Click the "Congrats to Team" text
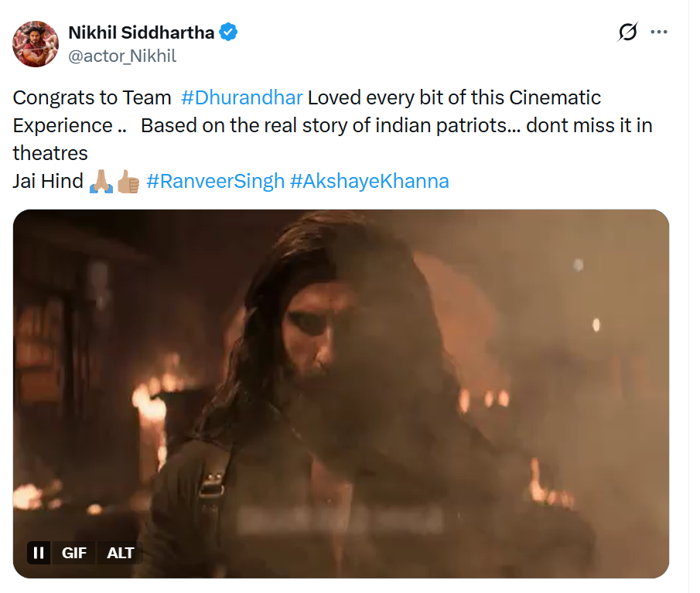Viewport: 700px width, 593px height. point(92,98)
